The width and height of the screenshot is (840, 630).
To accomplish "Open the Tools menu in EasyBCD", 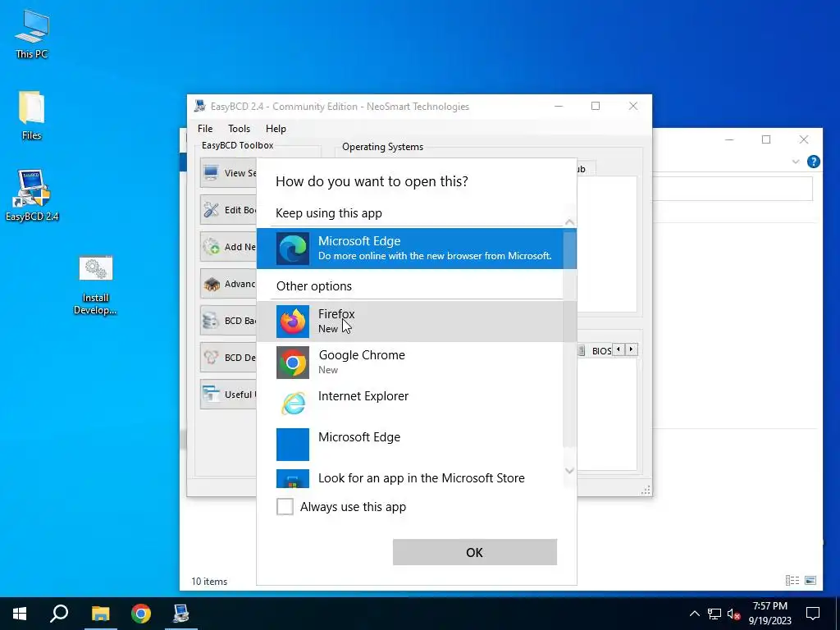I will coord(239,129).
